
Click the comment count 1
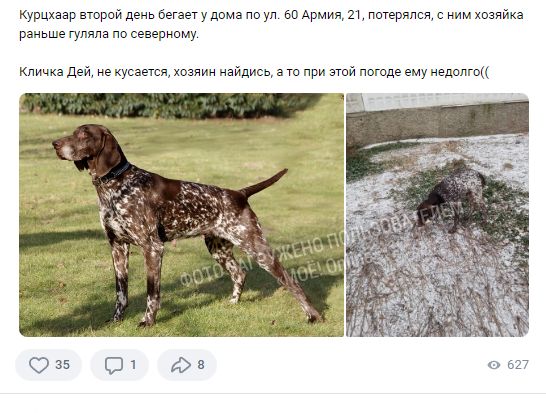pyautogui.click(x=133, y=365)
